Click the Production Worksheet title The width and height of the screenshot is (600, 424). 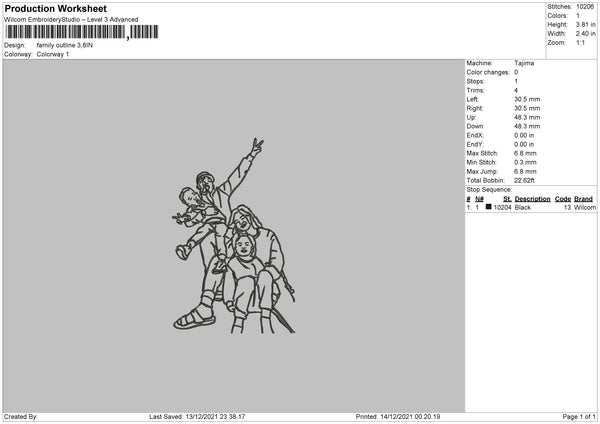pyautogui.click(x=56, y=8)
